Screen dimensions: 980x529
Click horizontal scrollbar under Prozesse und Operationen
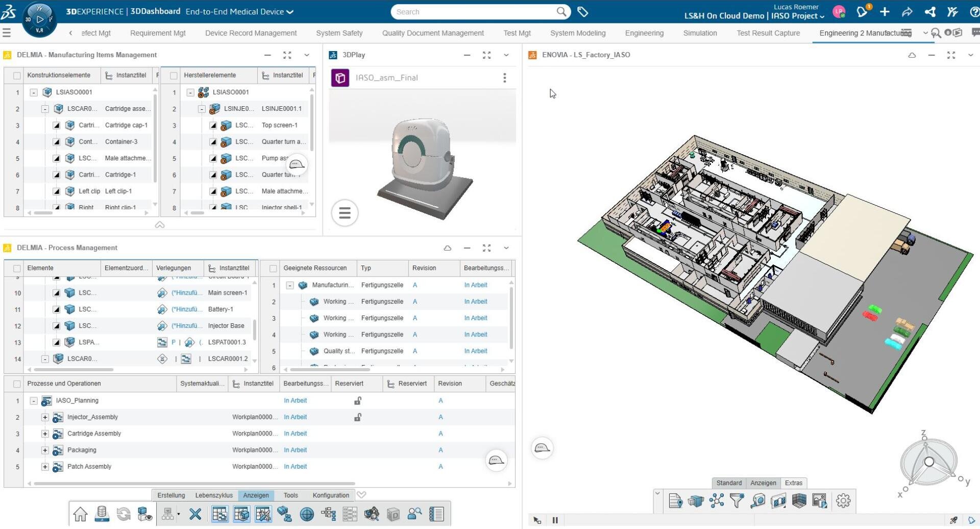(x=194, y=484)
